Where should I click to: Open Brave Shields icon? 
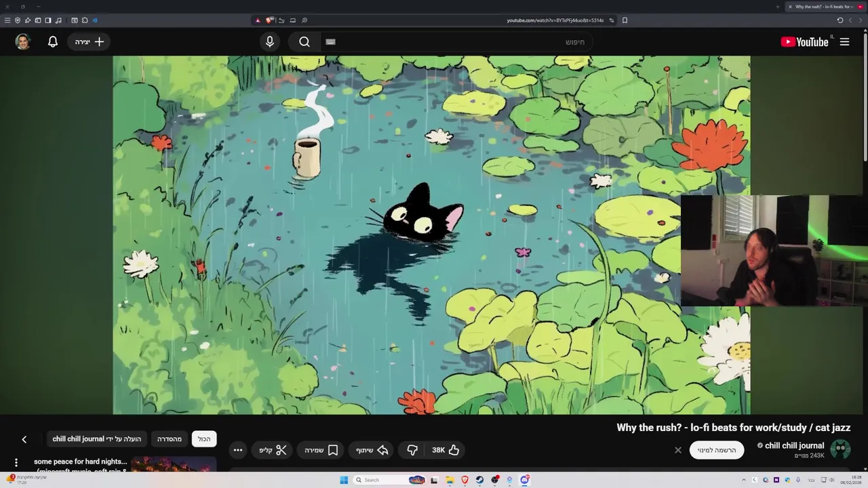tap(270, 20)
